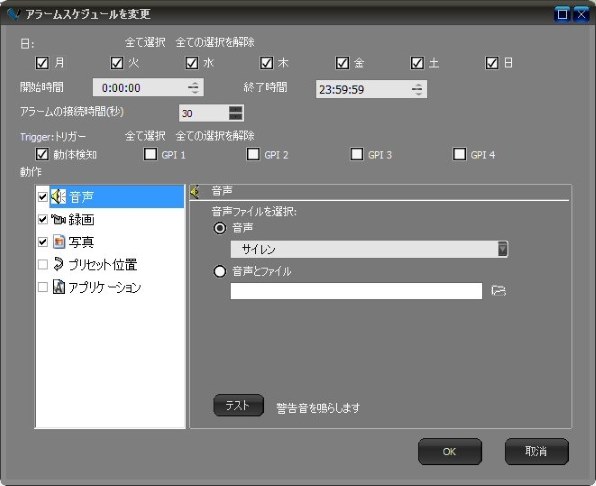Confirm with the OK button
The width and height of the screenshot is (596, 486).
point(450,451)
